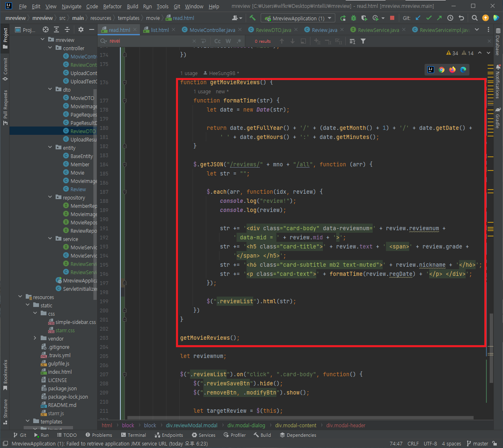This screenshot has width=503, height=448.
Task: Click the horizontal editor scrollbar
Action: click(300, 418)
